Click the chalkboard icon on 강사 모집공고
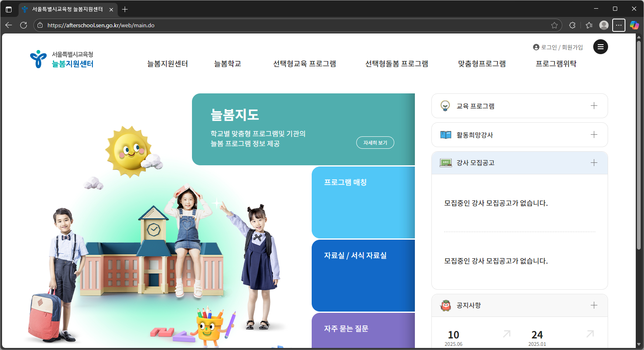This screenshot has height=350, width=644. [445, 162]
